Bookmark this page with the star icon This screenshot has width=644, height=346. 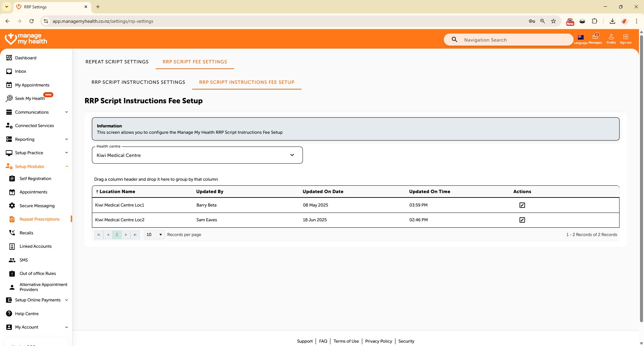tap(553, 21)
